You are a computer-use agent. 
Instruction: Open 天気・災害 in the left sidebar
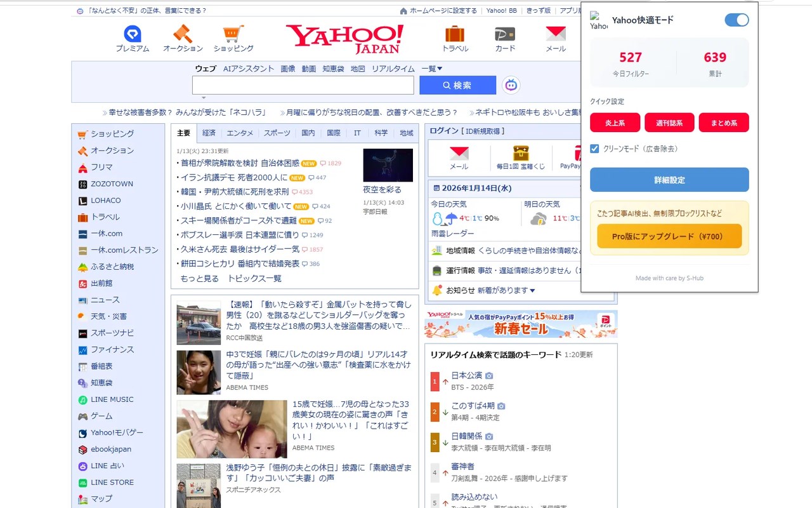pyautogui.click(x=108, y=316)
